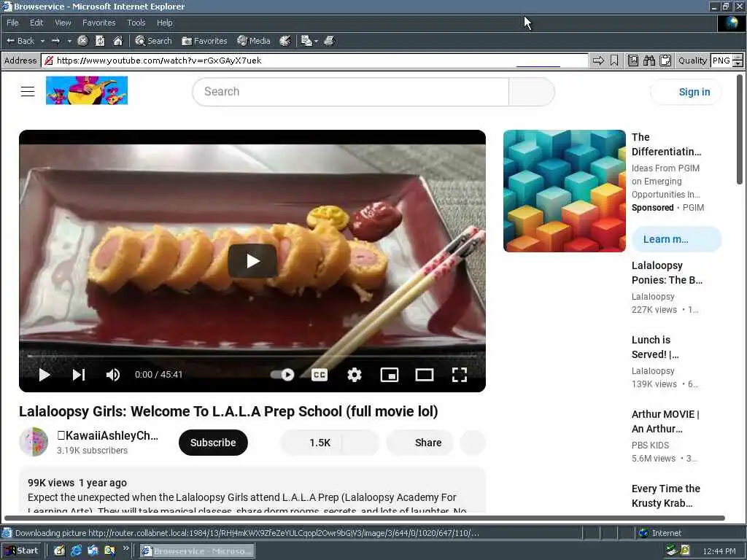Toggle closed captions CC
Image resolution: width=747 pixels, height=560 pixels.
pos(320,375)
